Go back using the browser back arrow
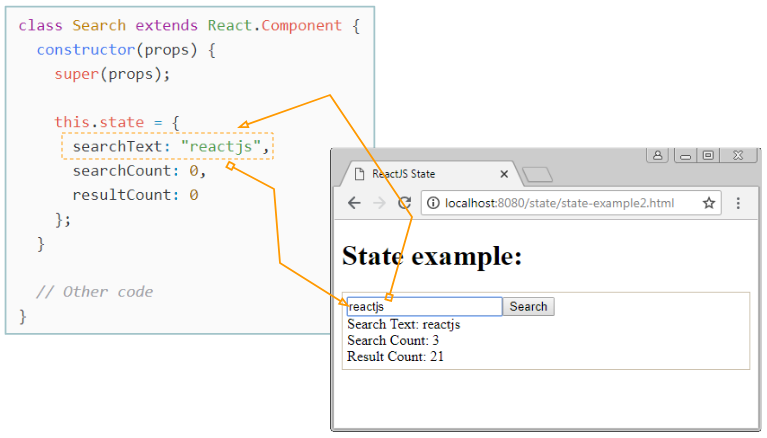This screenshot has height=438, width=767. point(354,203)
